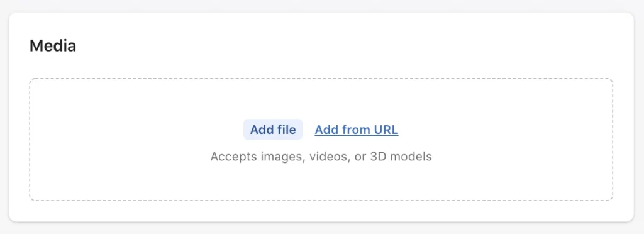
Task: Click the Add file button
Action: [273, 130]
